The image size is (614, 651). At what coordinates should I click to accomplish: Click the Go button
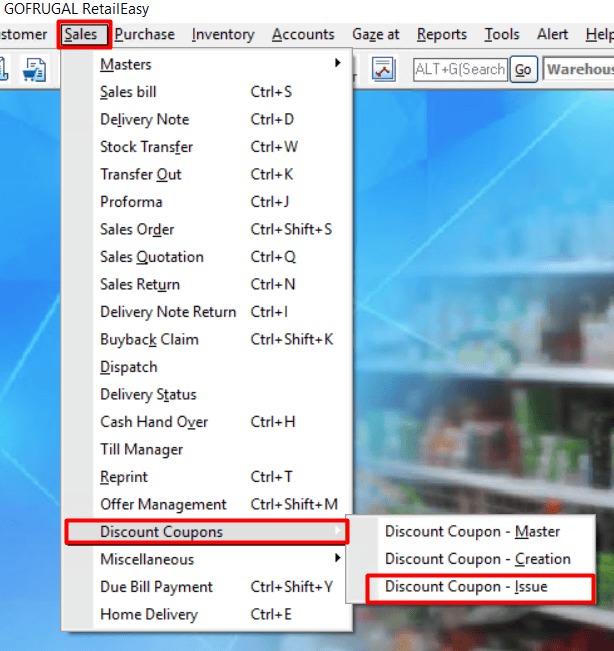click(x=523, y=69)
